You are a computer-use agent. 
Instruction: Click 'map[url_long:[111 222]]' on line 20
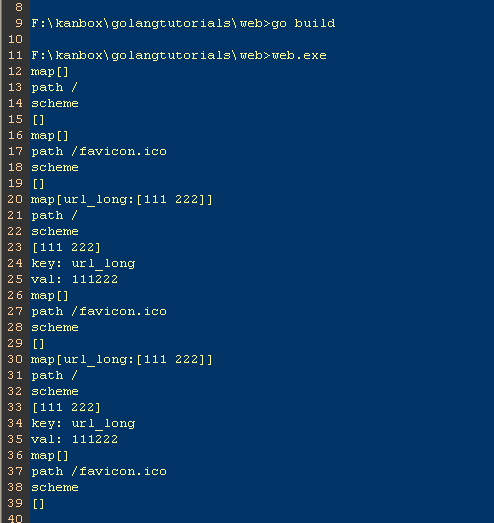pyautogui.click(x=122, y=199)
